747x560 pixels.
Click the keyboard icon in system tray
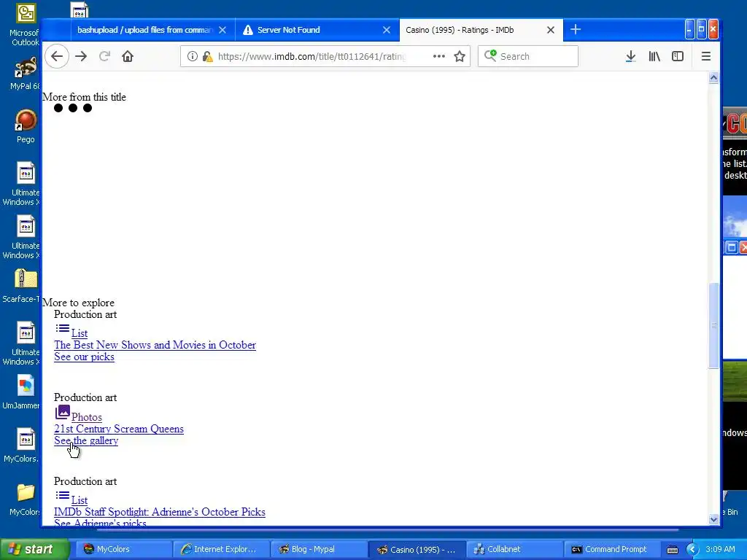[672, 550]
